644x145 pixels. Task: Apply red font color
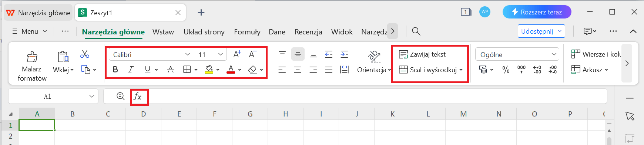pos(231,70)
